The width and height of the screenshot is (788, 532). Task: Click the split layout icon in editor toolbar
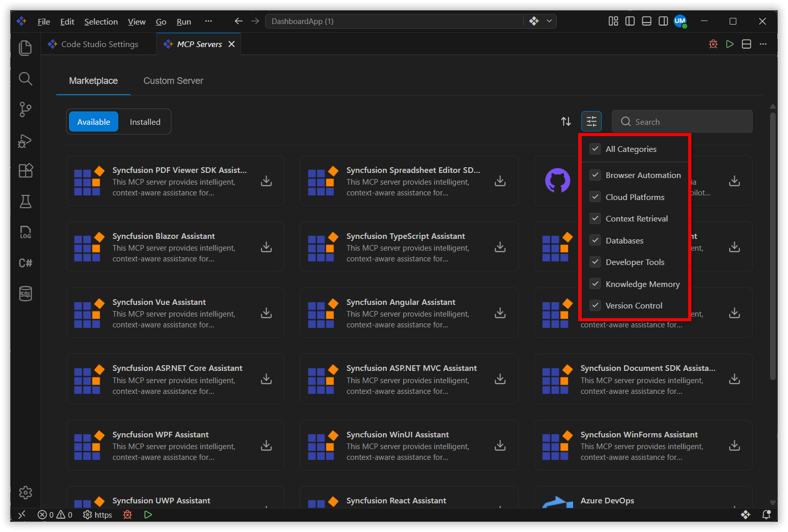[747, 44]
